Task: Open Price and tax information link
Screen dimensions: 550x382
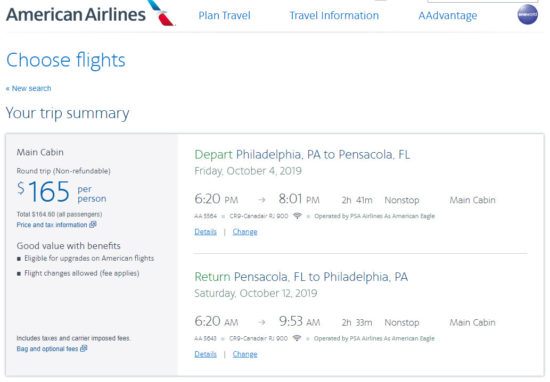Action: coord(52,225)
